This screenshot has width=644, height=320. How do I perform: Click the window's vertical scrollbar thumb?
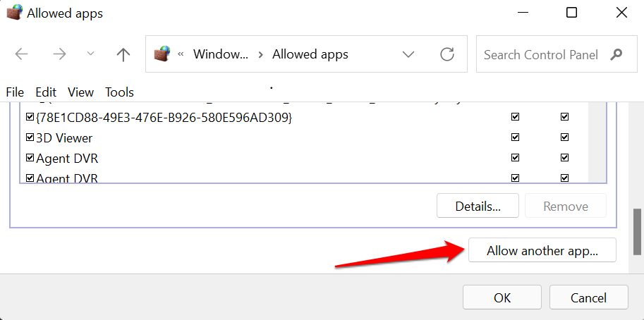(638, 231)
